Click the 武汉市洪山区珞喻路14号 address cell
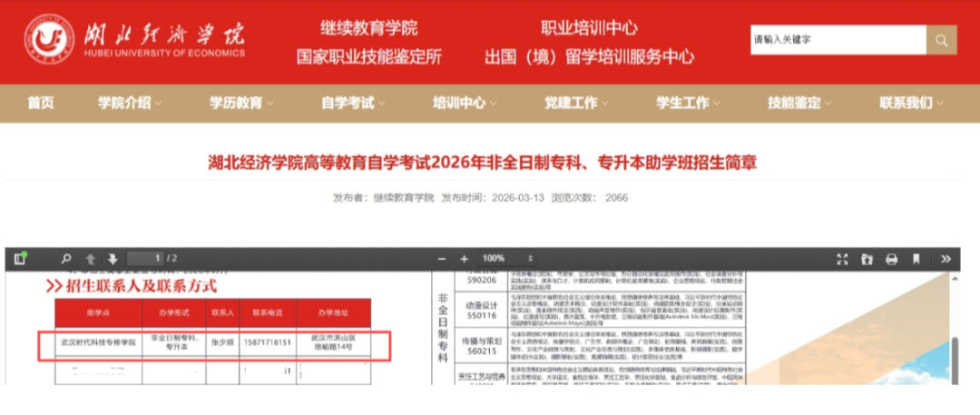The height and width of the screenshot is (415, 980). point(333,342)
